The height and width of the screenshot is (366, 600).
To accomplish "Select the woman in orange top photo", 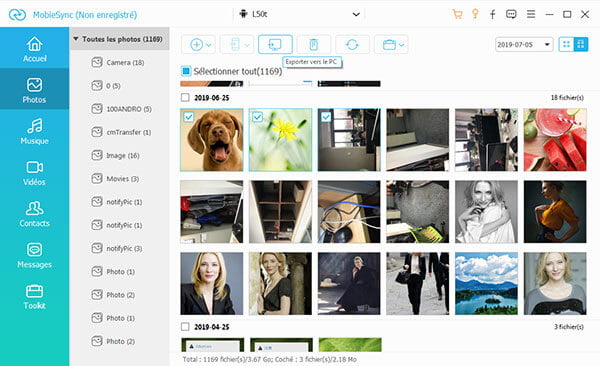I will tap(555, 212).
